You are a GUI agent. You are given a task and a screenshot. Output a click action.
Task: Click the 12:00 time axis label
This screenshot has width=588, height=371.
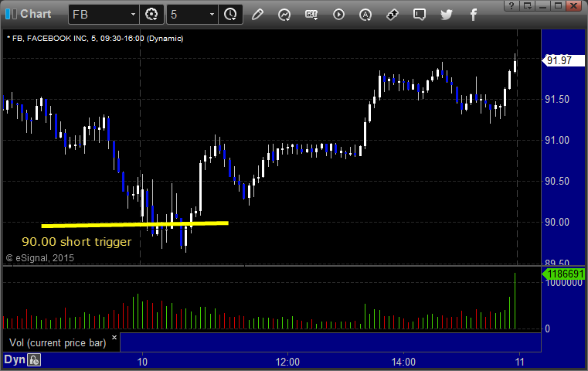tap(287, 362)
